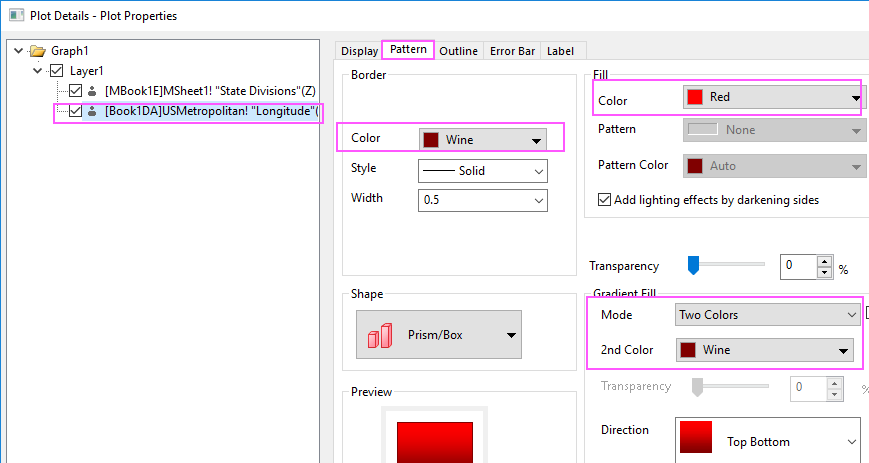Click the wine 2nd Color swatch

point(688,350)
